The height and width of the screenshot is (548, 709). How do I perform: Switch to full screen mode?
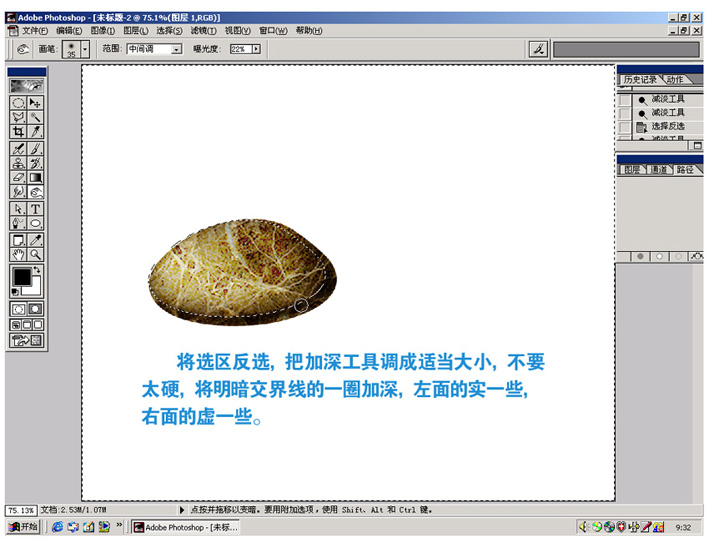[38, 325]
